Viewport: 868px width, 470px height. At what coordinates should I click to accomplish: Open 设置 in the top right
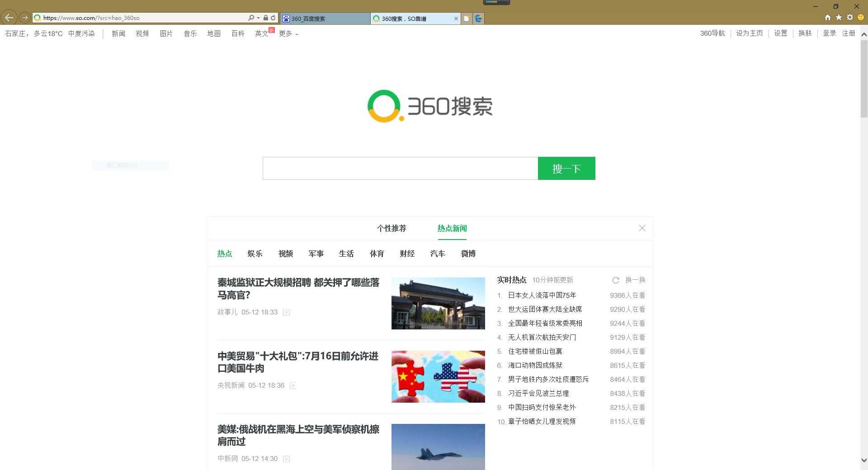click(x=781, y=33)
